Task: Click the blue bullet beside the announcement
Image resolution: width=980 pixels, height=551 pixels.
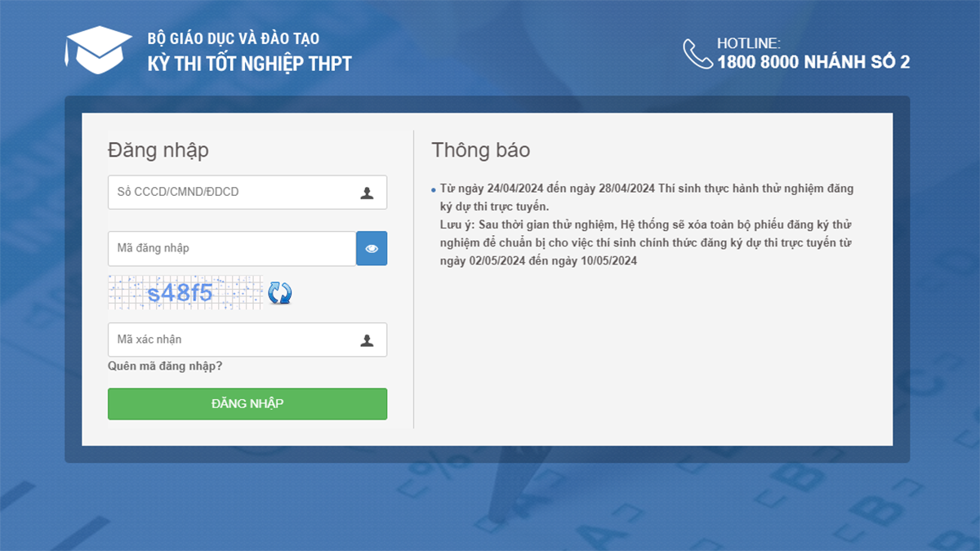Action: (433, 190)
